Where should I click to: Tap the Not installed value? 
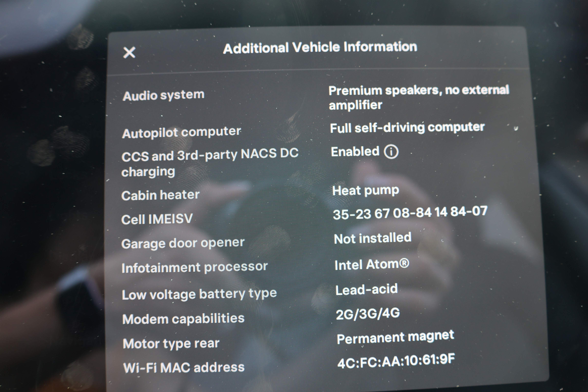click(x=373, y=238)
